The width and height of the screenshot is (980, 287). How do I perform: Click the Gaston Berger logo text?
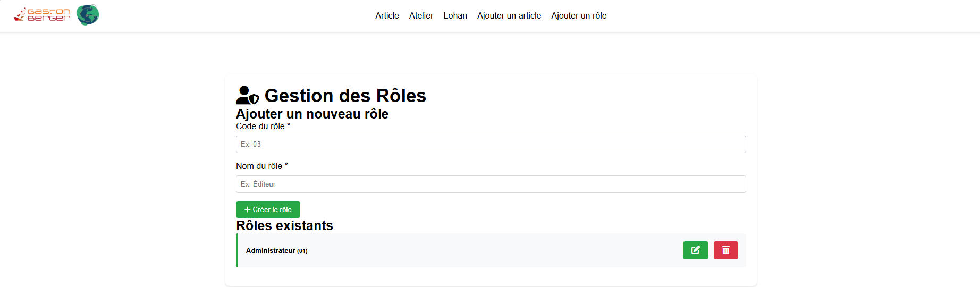[43, 15]
